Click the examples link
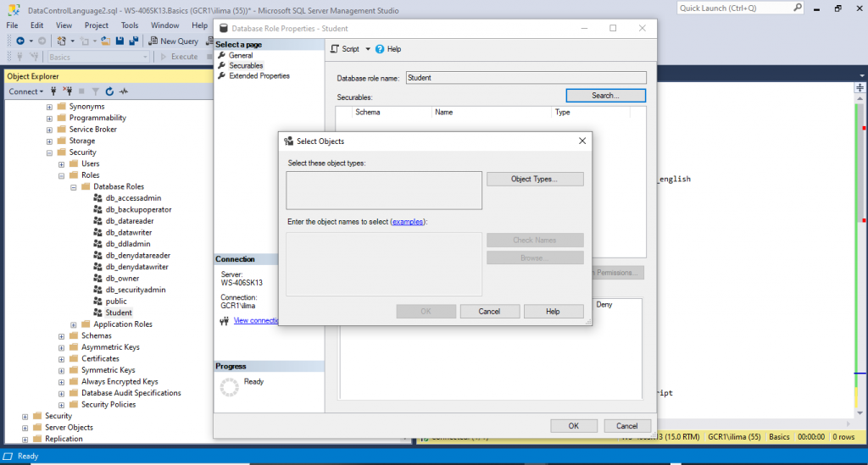Image resolution: width=868 pixels, height=465 pixels. point(408,222)
